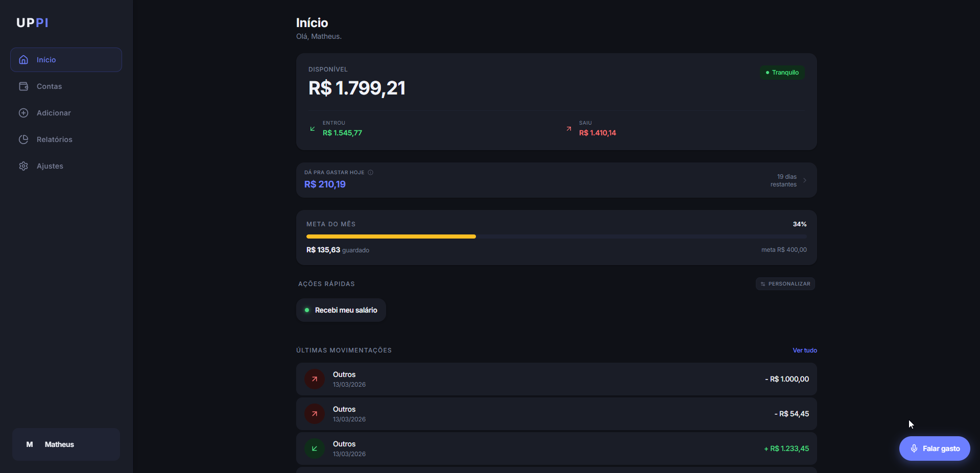Viewport: 980px width, 473px height.
Task: Click the Tranquilo status badge
Action: coord(782,73)
